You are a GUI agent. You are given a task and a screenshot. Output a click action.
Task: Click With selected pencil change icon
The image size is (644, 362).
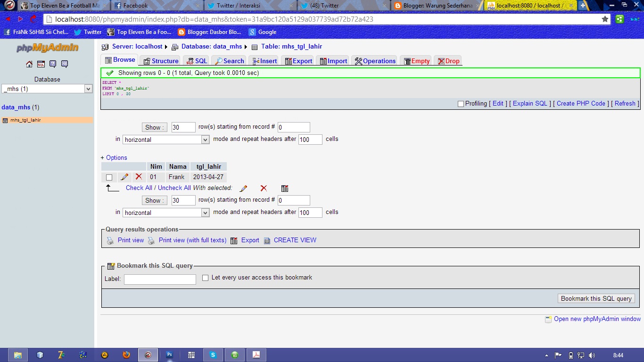(x=243, y=188)
